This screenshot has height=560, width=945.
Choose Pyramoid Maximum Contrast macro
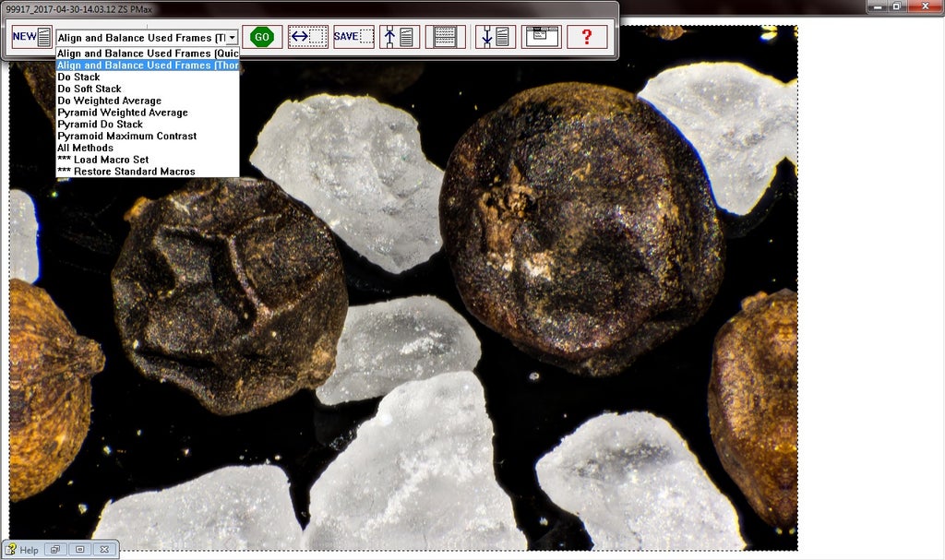[126, 136]
